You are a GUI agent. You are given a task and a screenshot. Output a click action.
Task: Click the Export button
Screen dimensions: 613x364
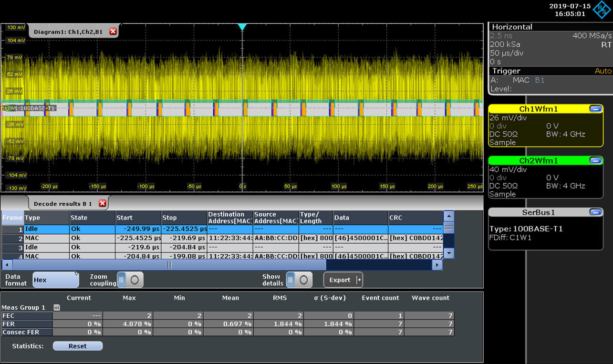(340, 279)
